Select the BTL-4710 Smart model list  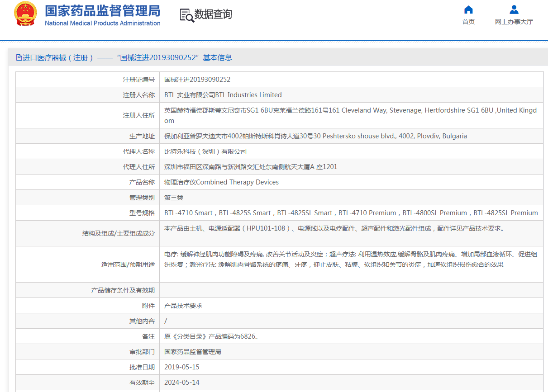pyautogui.click(x=351, y=213)
